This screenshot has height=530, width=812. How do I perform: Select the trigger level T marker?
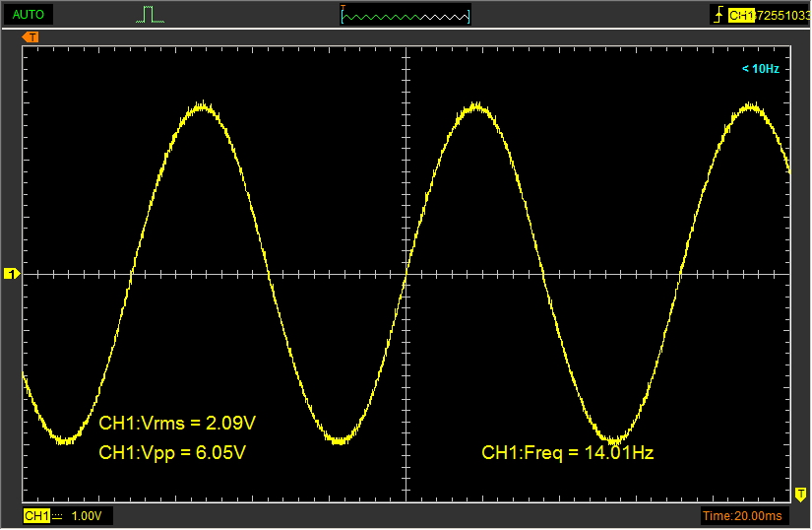(800, 495)
